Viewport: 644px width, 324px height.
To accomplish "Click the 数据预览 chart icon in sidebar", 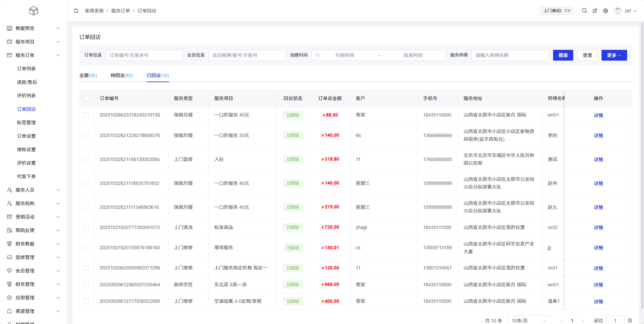I will click(x=9, y=28).
